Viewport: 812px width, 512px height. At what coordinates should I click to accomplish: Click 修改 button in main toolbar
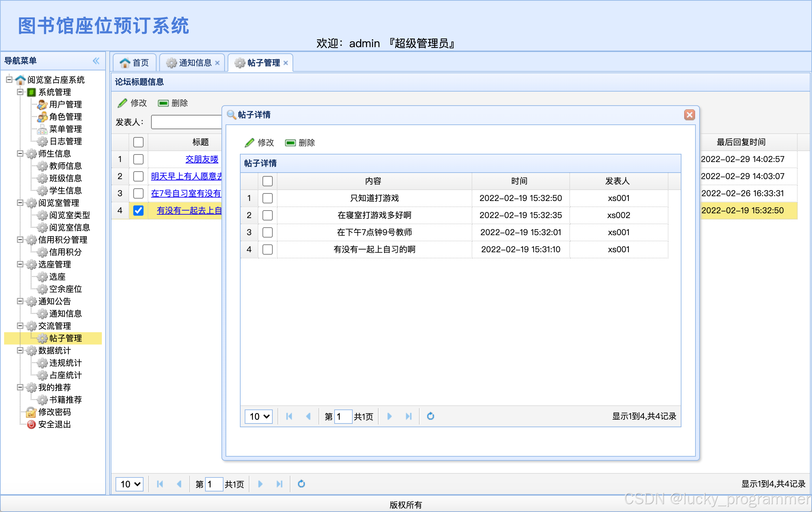[133, 103]
